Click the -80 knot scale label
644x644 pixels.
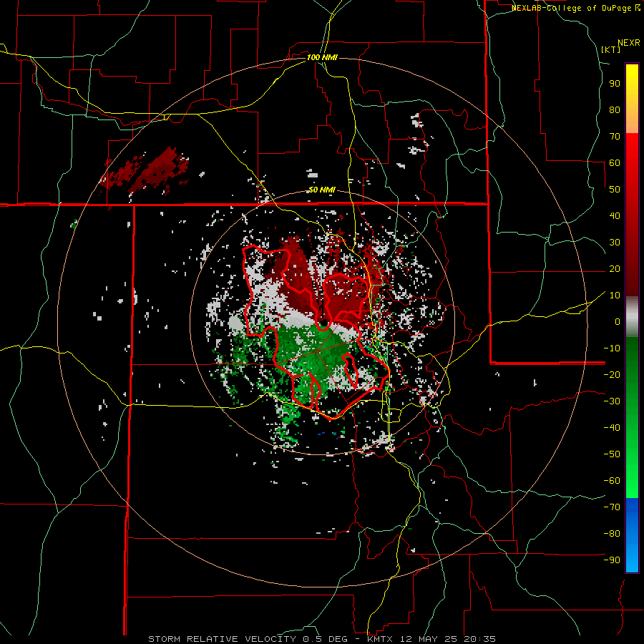click(x=612, y=534)
